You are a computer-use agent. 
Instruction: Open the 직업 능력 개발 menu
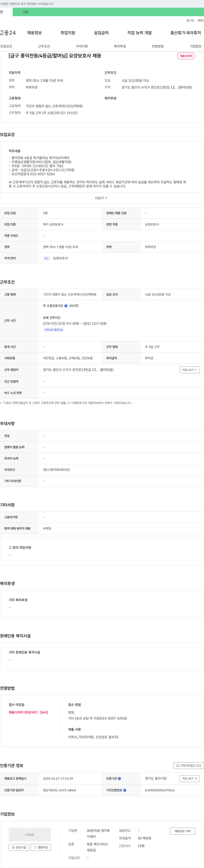tap(139, 33)
